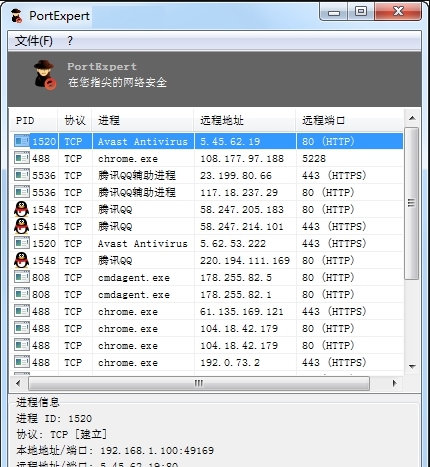
Task: Click the PortExpert title bar icon
Action: (16, 16)
